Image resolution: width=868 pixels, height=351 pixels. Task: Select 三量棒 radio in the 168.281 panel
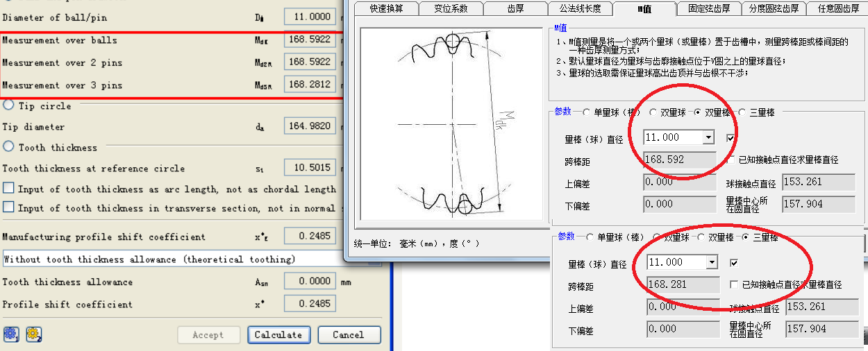pyautogui.click(x=746, y=237)
